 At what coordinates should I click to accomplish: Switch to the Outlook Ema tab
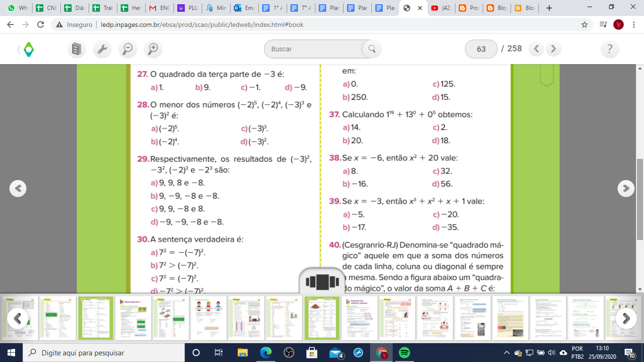click(x=244, y=8)
